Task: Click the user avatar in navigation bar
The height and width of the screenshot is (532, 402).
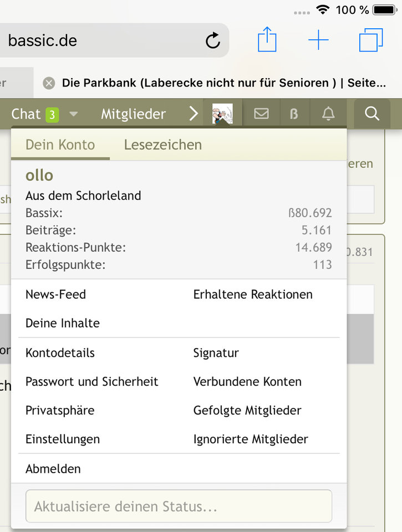Action: point(222,114)
